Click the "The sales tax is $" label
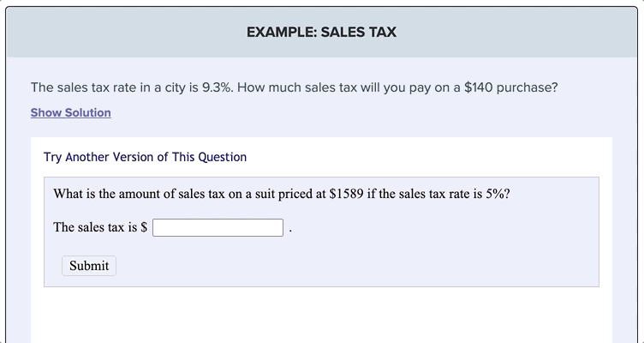This screenshot has width=644, height=343. tap(100, 227)
